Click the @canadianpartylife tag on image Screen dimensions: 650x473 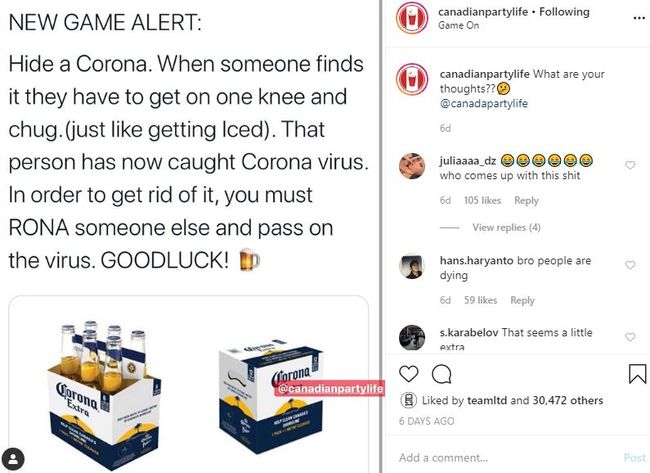[330, 389]
